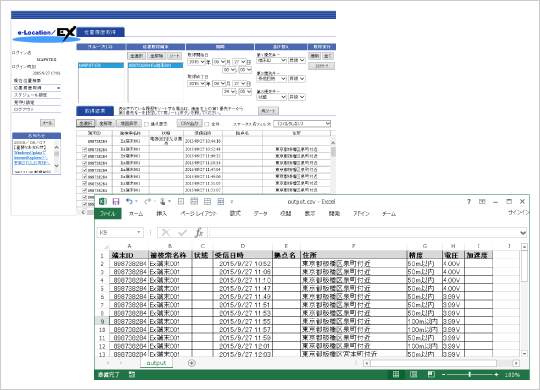Switch to Page Break Preview icon

[x=431, y=374]
